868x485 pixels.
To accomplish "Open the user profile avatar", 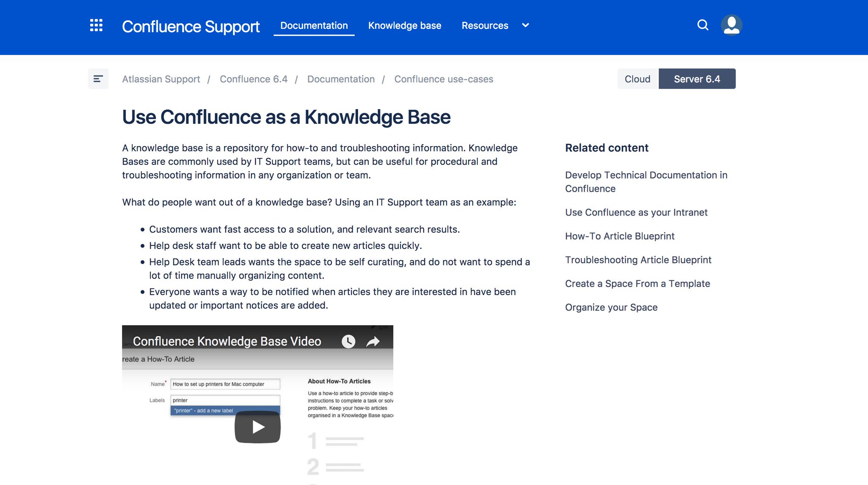I will click(x=732, y=25).
